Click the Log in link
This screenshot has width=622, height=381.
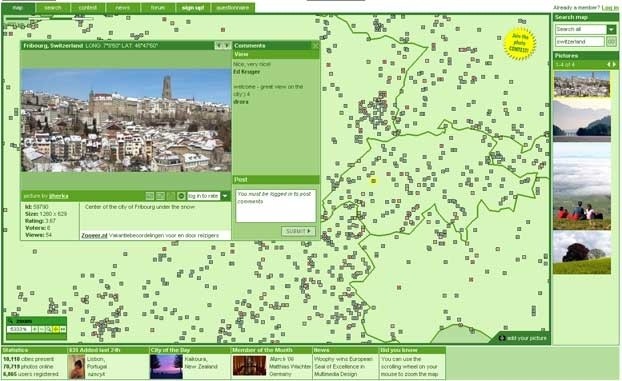tap(610, 8)
